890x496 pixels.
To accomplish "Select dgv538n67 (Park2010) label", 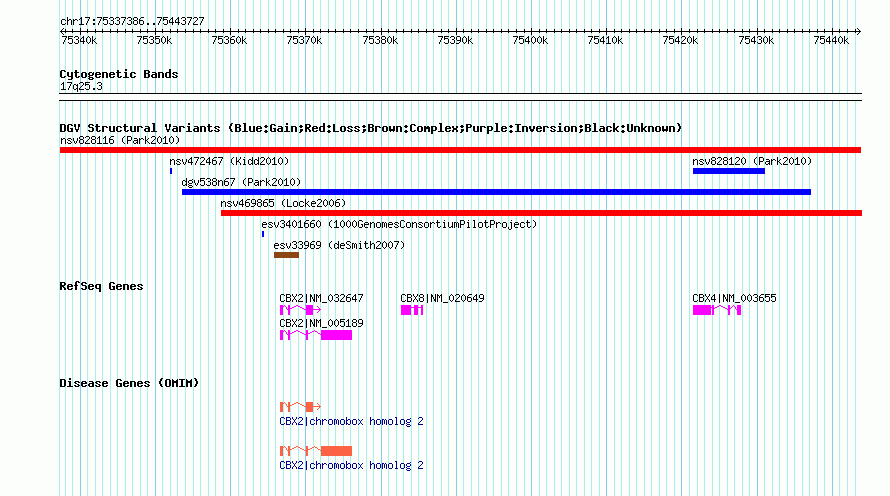I will tap(241, 182).
